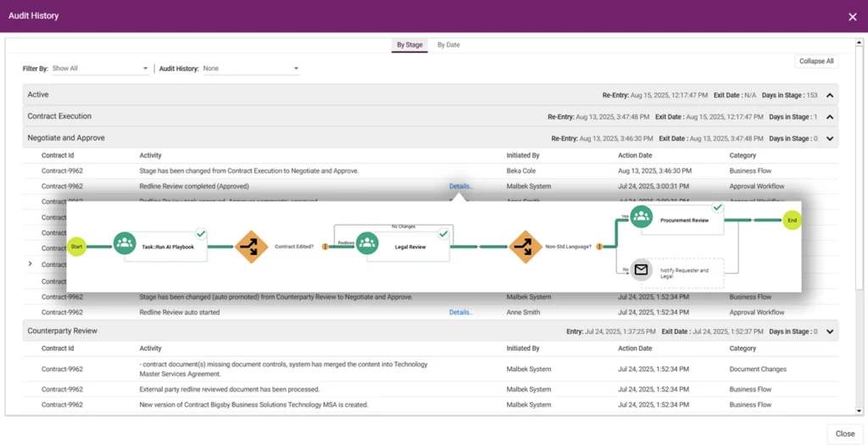Image resolution: width=868 pixels, height=445 pixels.
Task: Click 'Document Changes' category cell
Action: pos(758,370)
